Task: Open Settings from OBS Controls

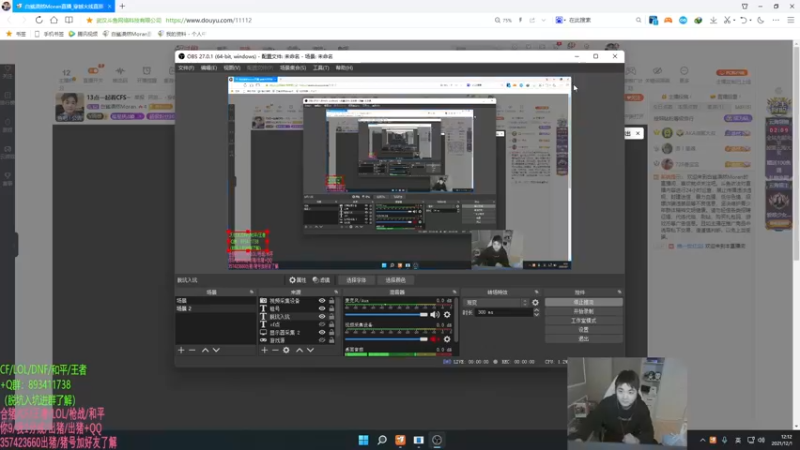Action: click(583, 330)
